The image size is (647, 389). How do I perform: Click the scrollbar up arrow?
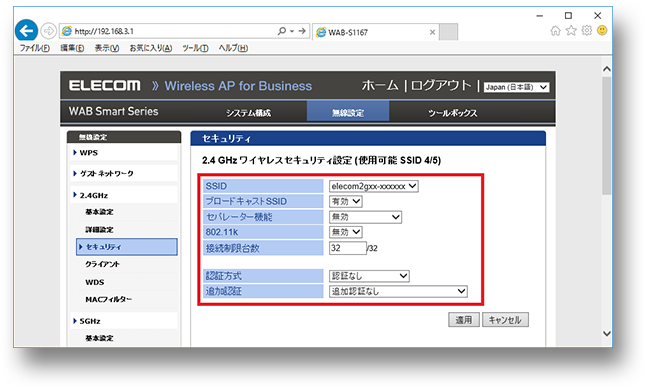(607, 69)
